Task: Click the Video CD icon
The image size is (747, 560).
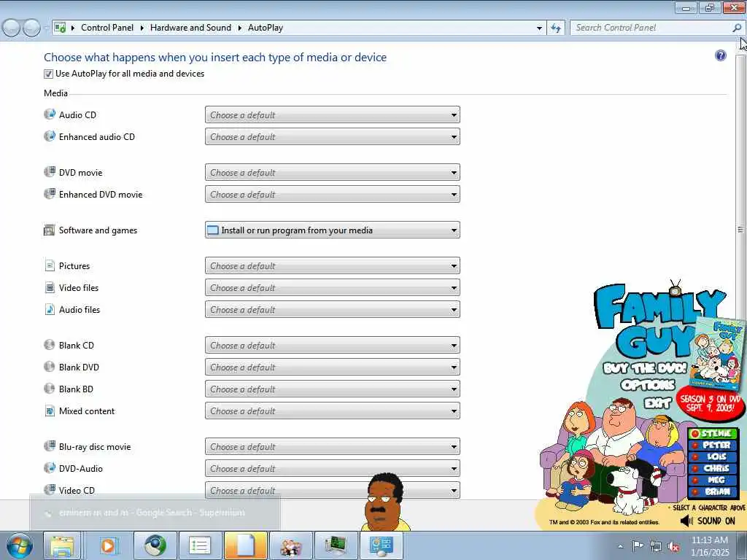Action: coord(50,489)
